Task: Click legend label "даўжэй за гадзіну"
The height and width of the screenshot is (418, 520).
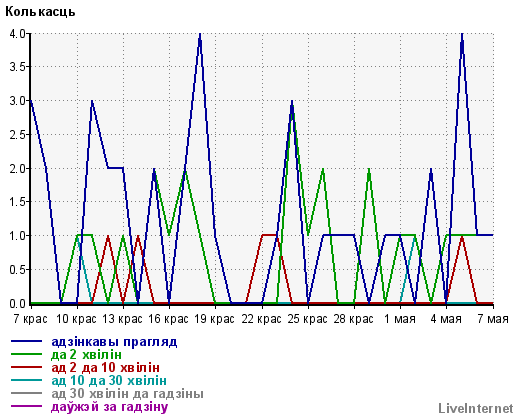Action: pos(110,407)
